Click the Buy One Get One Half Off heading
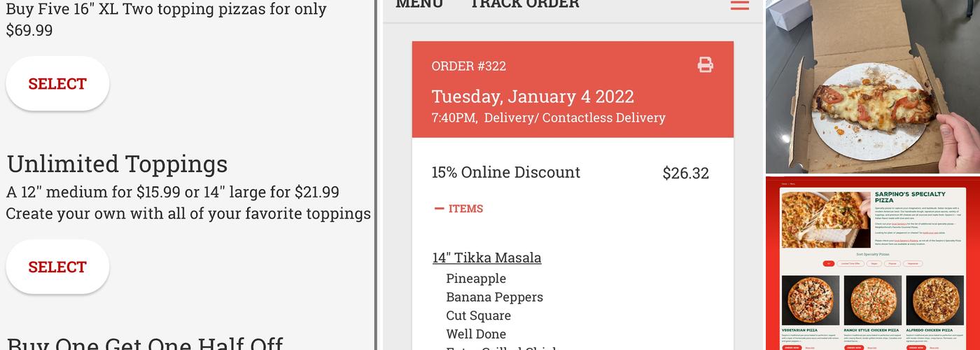 145,344
